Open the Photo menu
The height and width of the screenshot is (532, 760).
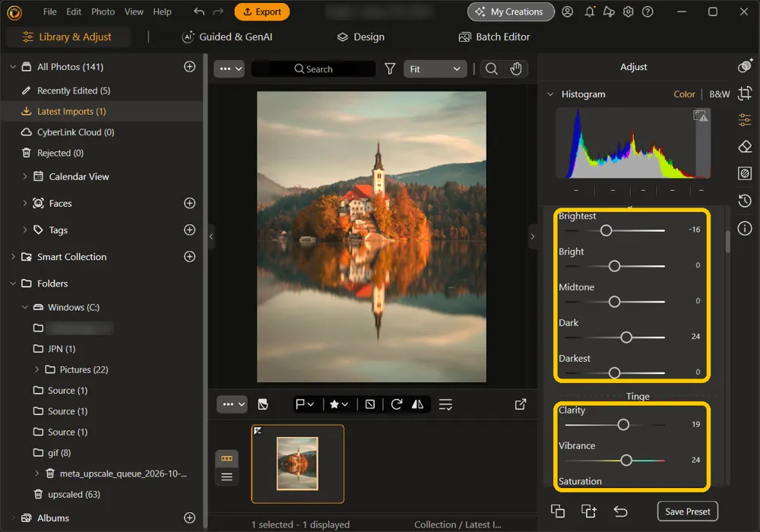[103, 11]
